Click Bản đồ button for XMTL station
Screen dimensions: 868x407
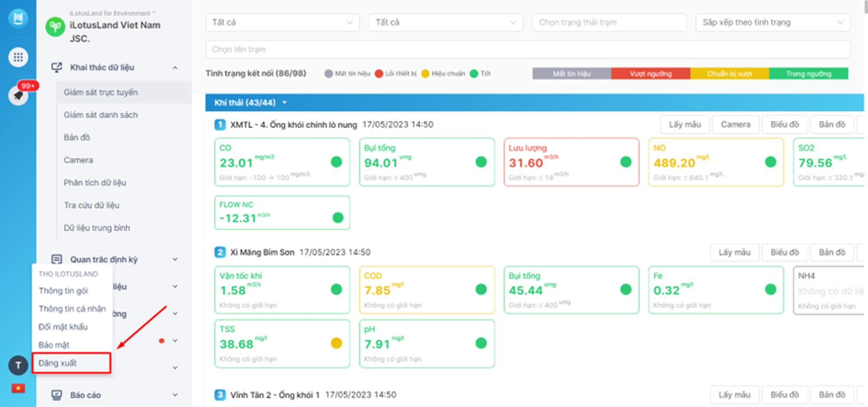[x=832, y=125]
